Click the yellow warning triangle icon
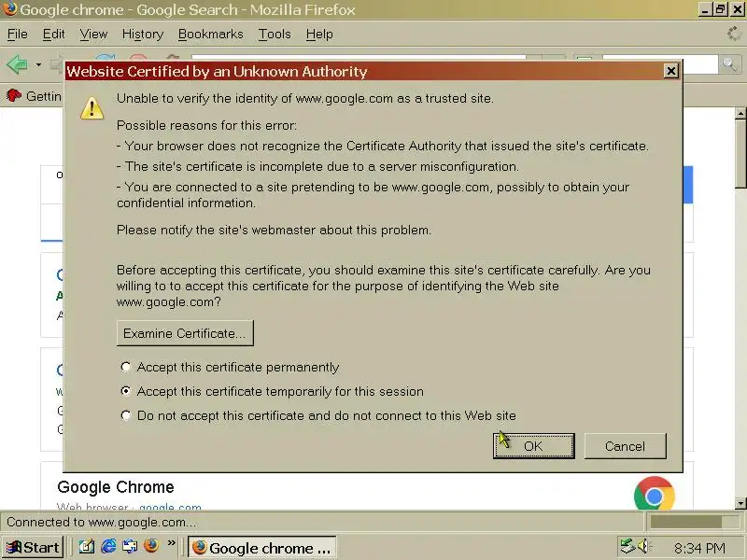The width and height of the screenshot is (747, 560). tap(92, 108)
